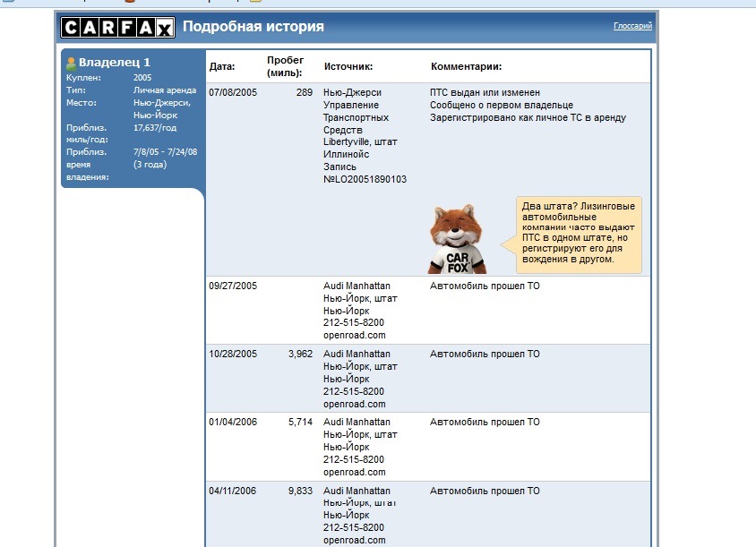
Task: Click phone 212-515-8200 in 10/28/2005 row
Action: 354,391
